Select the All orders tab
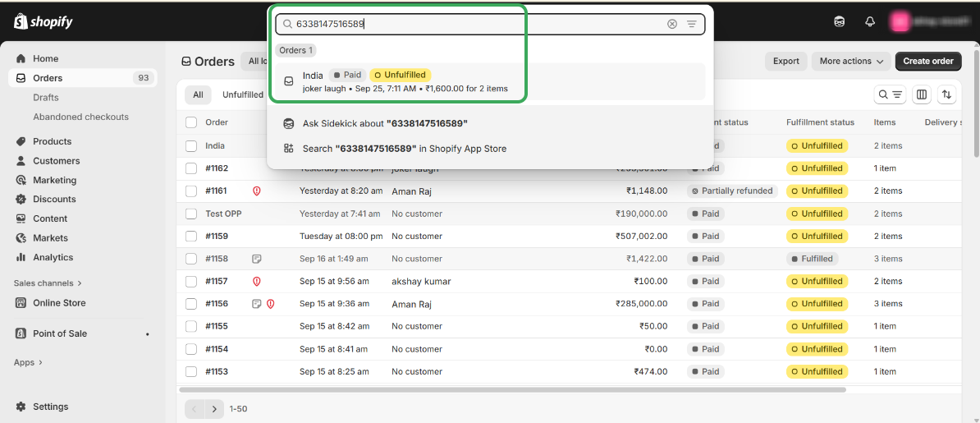The width and height of the screenshot is (980, 423). (x=198, y=95)
